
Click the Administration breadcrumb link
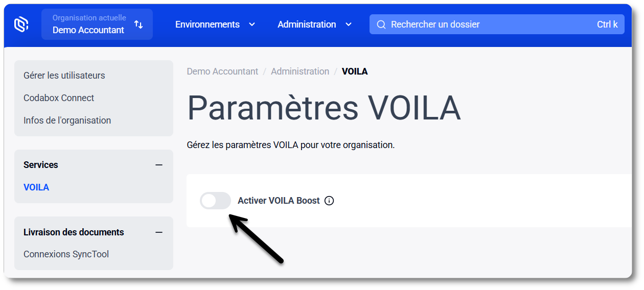[x=300, y=71]
